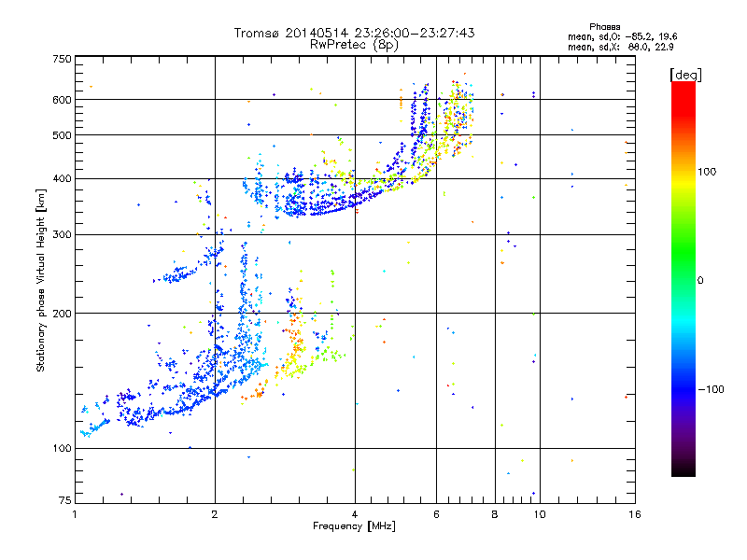This screenshot has height=560, width=747.
Task: Click the 'Frequency [MHz]' x-axis title
Action: pos(354,526)
